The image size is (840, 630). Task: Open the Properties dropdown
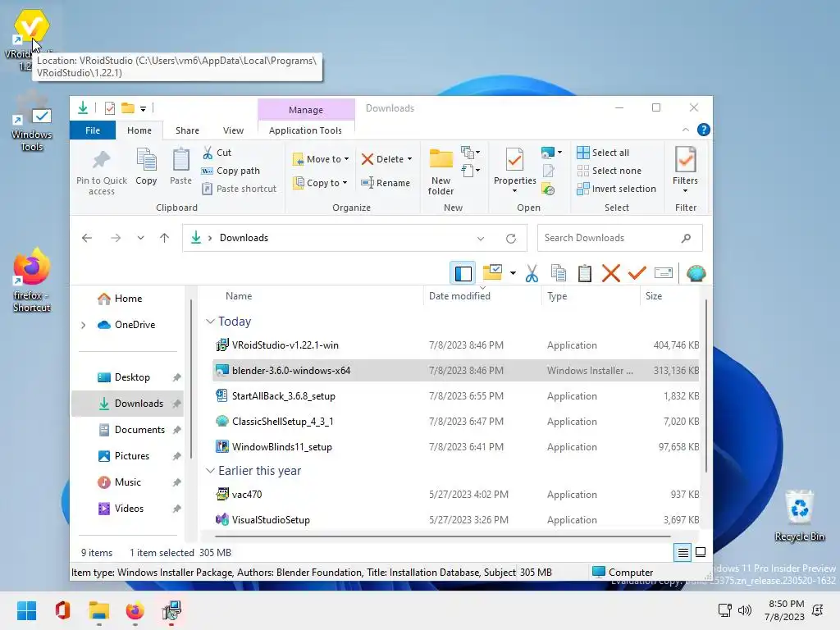click(x=515, y=190)
